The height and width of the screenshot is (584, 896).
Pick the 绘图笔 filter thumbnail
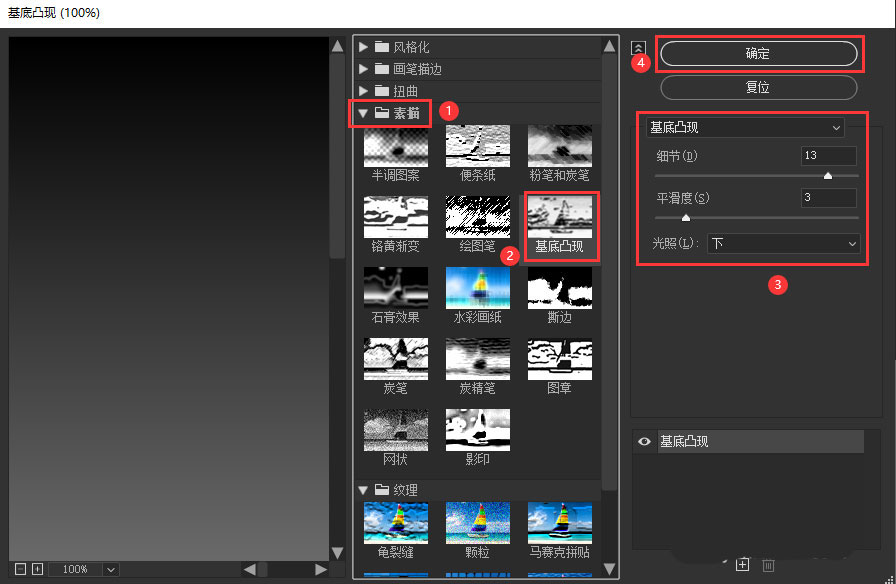point(478,217)
